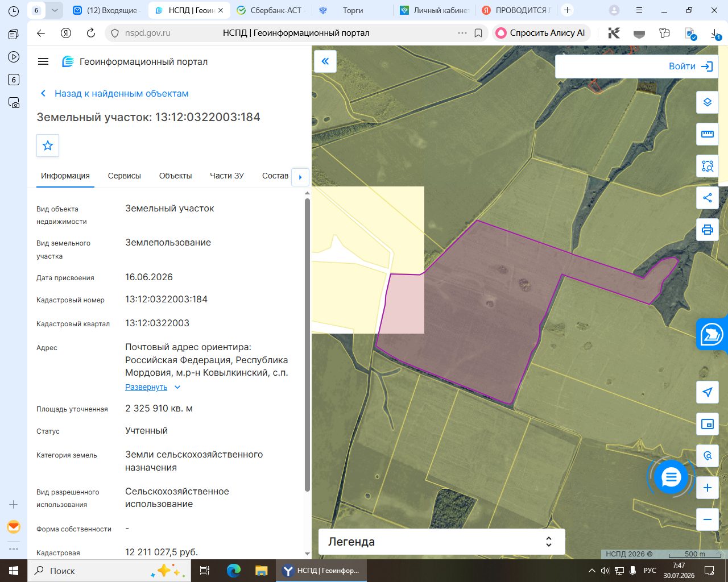Open the Части ЗУ tab
Viewport: 728px width, 582px height.
click(227, 176)
